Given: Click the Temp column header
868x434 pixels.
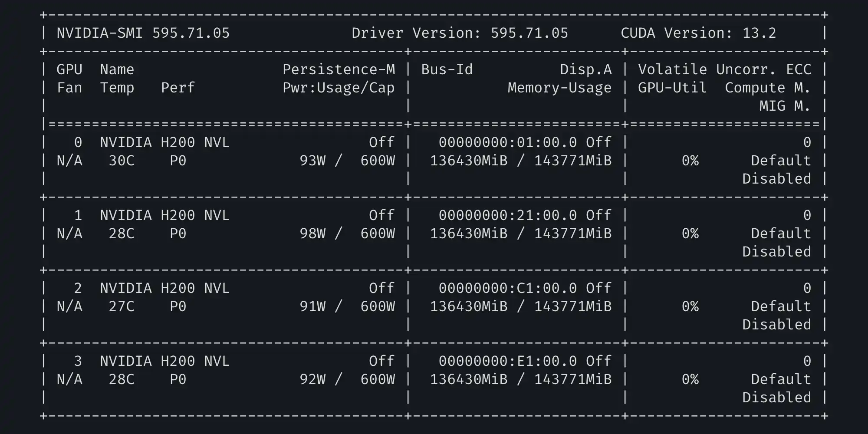Looking at the screenshot, I should click(x=117, y=88).
